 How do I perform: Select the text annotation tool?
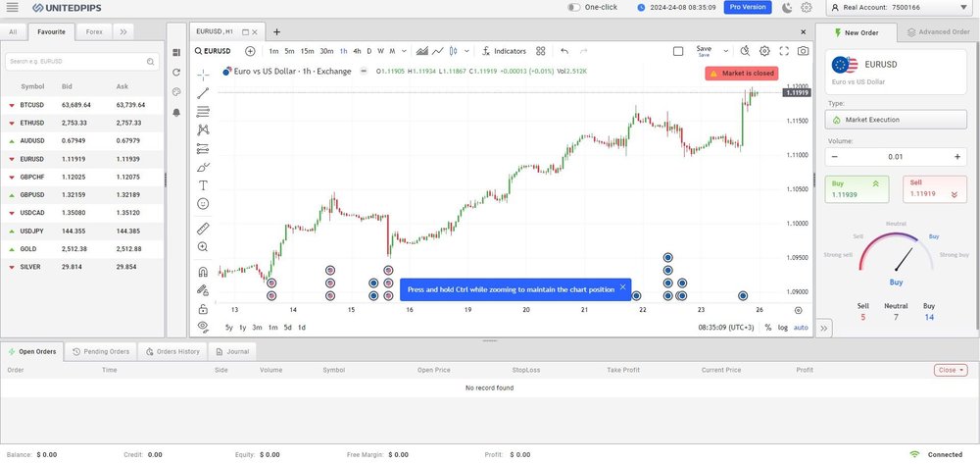tap(203, 185)
